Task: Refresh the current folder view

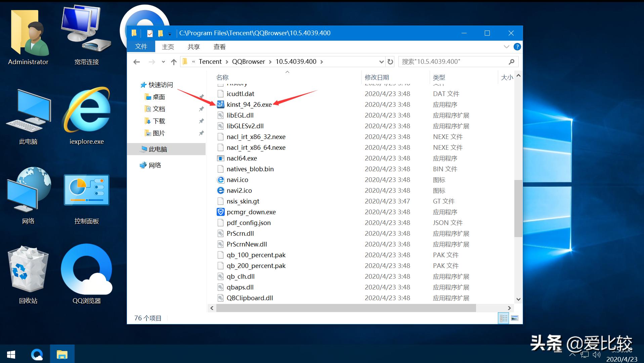Action: (390, 62)
